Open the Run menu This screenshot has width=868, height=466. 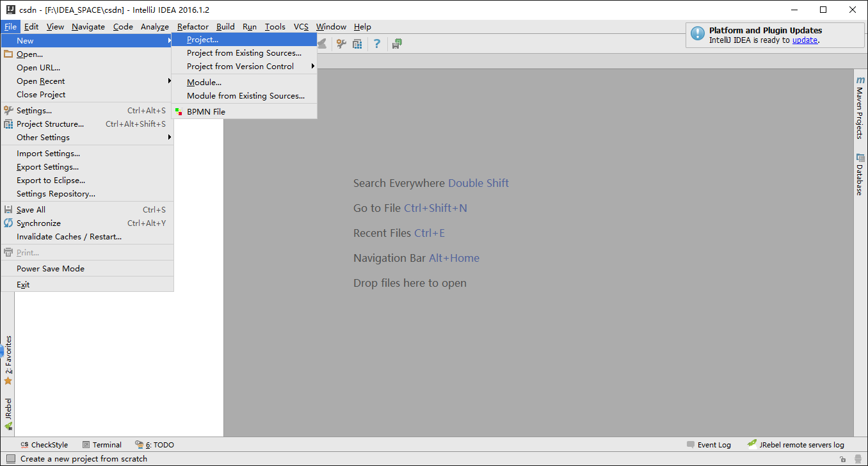tap(250, 27)
